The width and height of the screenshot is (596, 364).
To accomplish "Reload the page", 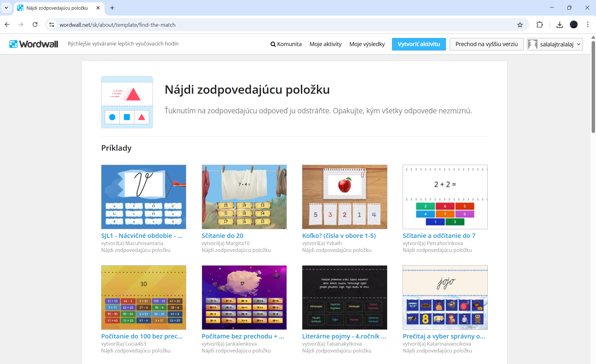I will click(35, 25).
